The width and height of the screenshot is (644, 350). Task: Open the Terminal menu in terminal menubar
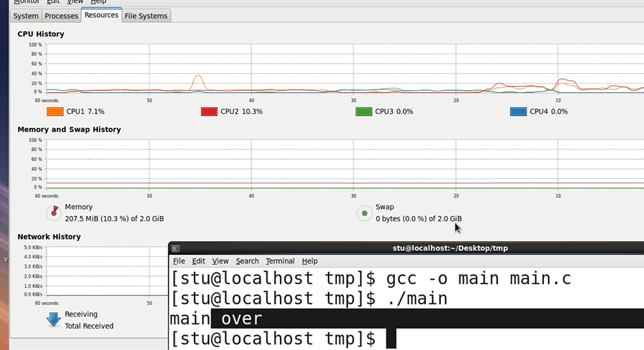[280, 261]
